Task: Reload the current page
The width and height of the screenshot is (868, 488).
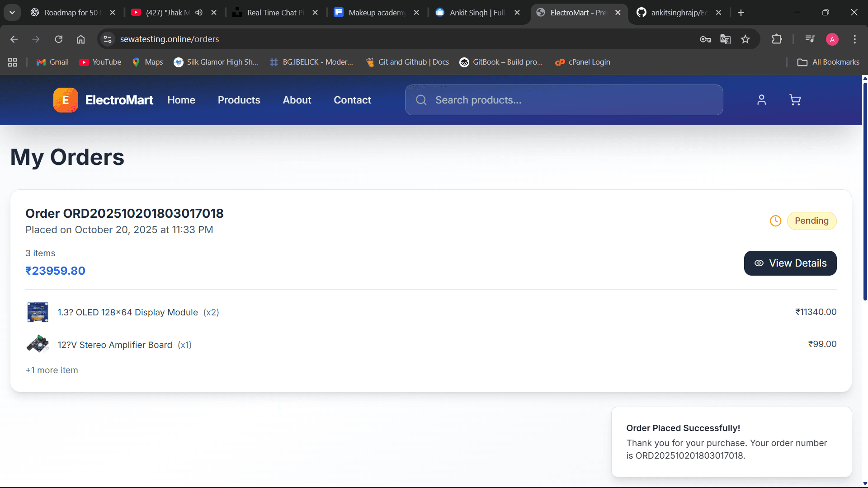Action: [x=59, y=39]
